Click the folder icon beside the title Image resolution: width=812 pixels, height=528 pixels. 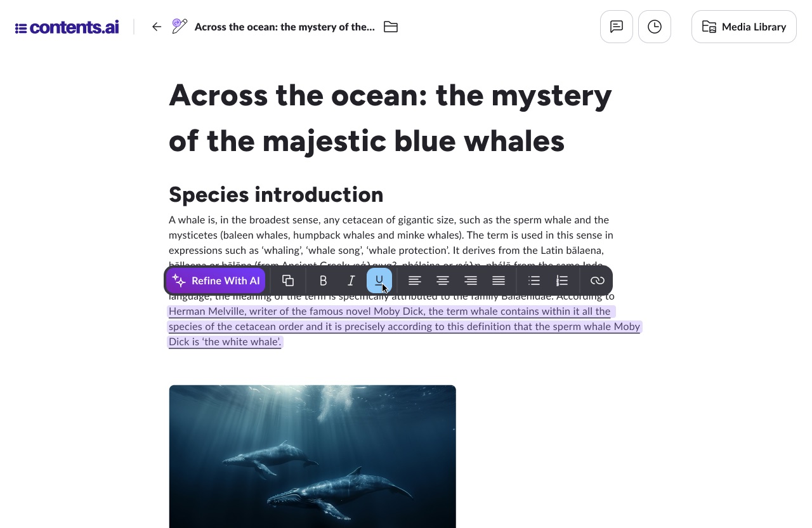coord(391,27)
